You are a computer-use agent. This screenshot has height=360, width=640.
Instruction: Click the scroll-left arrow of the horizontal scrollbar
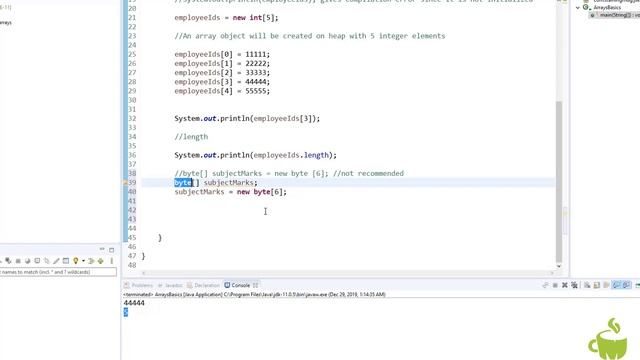pos(143,273)
